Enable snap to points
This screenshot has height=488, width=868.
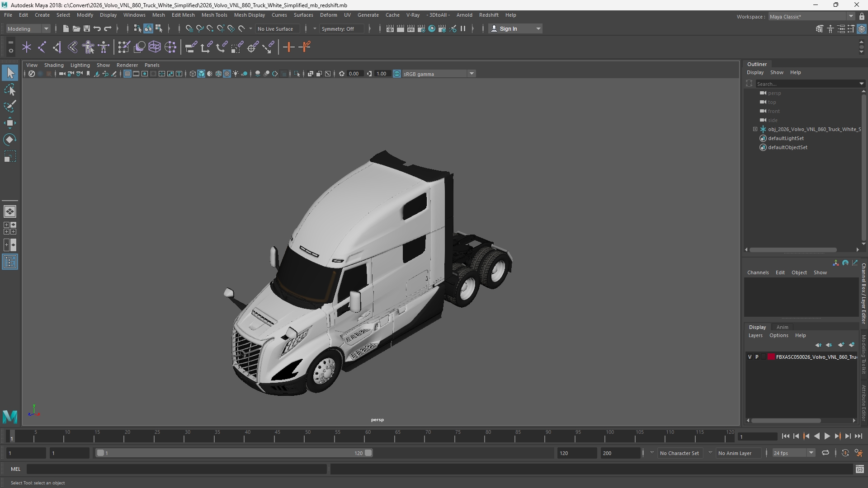[x=210, y=28]
